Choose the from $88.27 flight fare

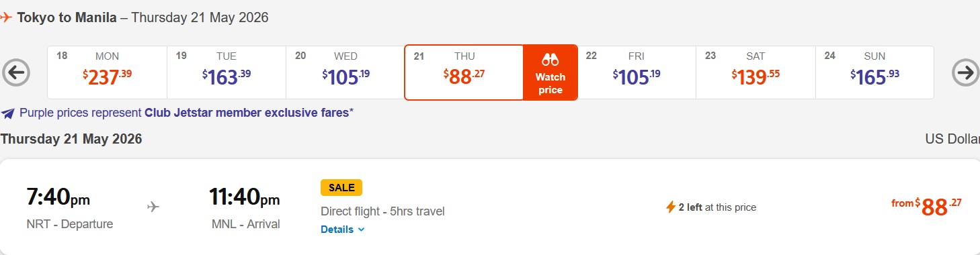[x=927, y=207]
